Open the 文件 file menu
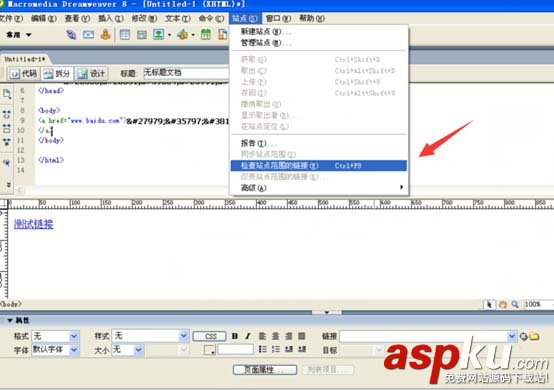This screenshot has height=390, width=554. pyautogui.click(x=11, y=18)
